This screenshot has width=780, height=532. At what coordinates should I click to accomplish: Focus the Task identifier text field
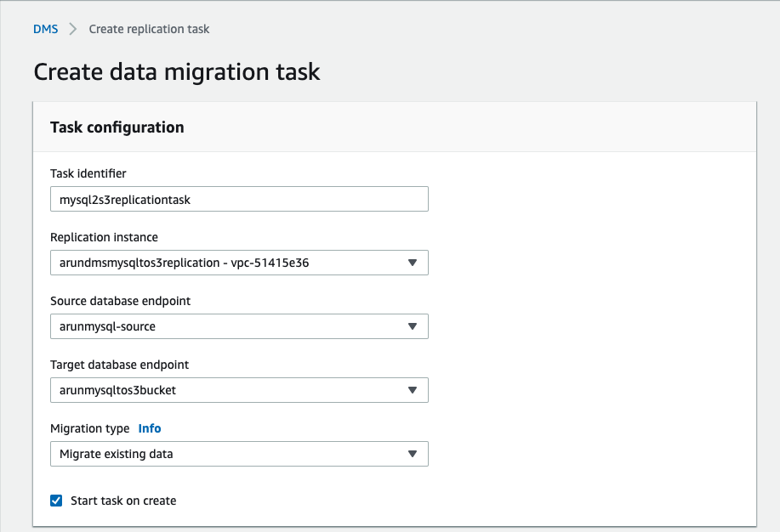pyautogui.click(x=239, y=199)
